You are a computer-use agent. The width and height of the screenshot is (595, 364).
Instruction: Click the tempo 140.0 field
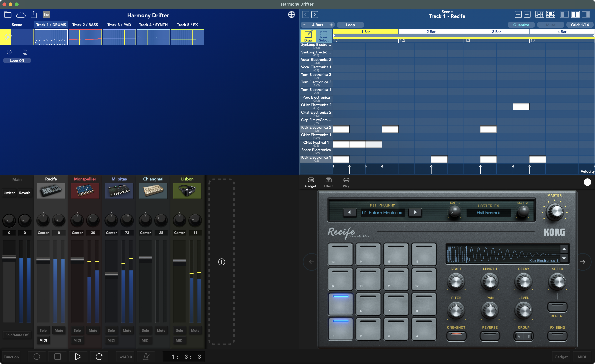(x=125, y=357)
